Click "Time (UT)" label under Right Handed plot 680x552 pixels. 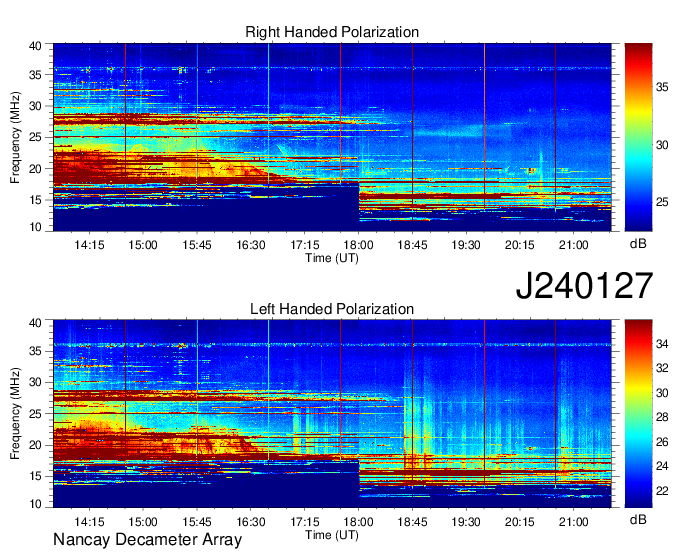point(332,258)
